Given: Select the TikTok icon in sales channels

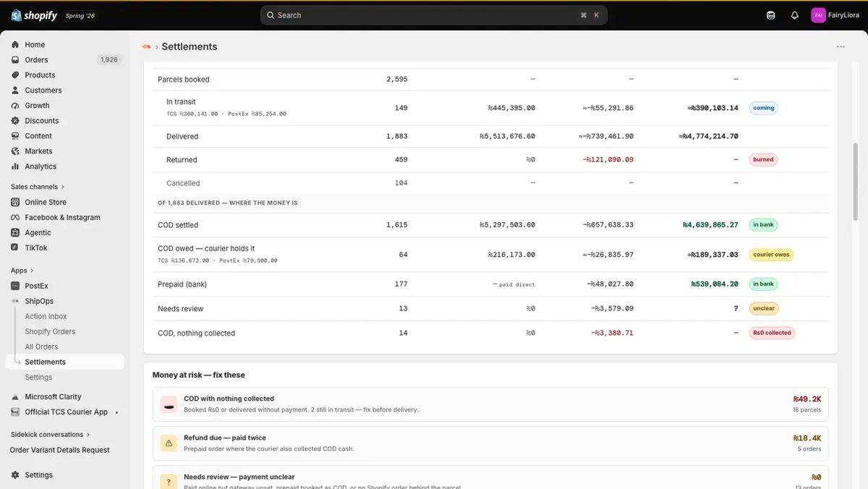Looking at the screenshot, I should pyautogui.click(x=15, y=248).
